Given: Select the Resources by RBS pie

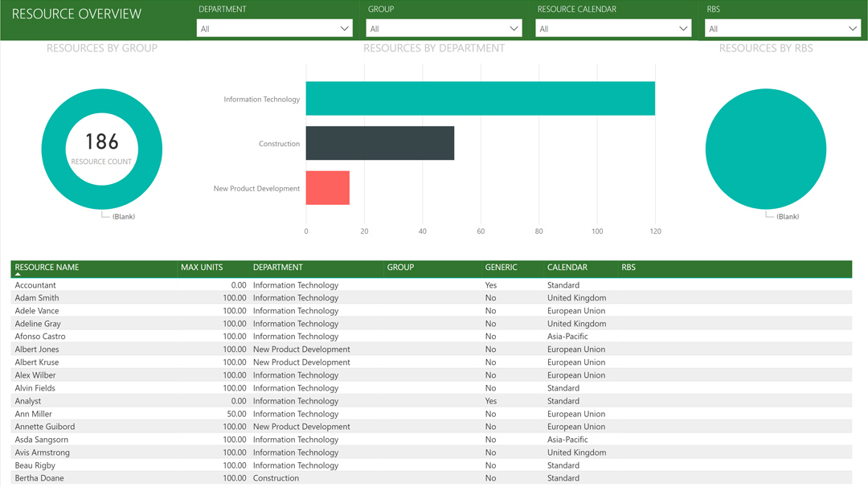Looking at the screenshot, I should 765,149.
